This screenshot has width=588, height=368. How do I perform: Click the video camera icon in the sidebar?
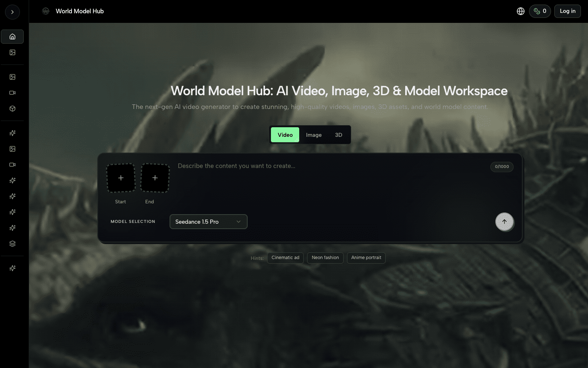pos(12,93)
